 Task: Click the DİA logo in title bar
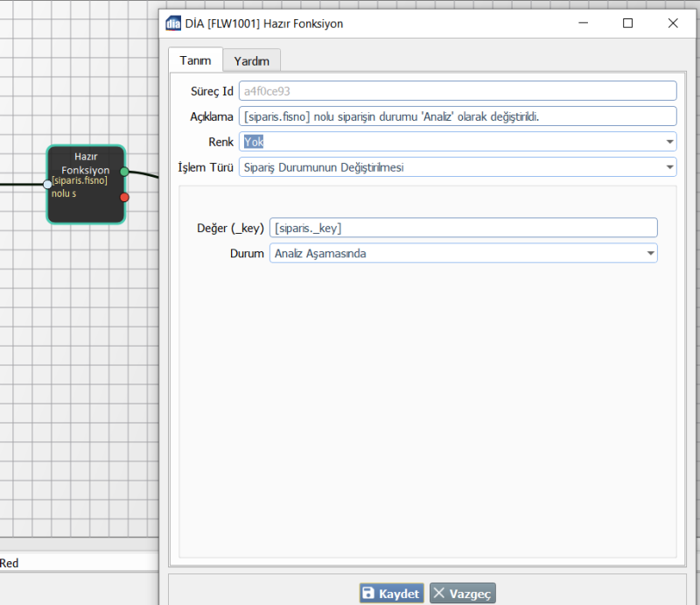[174, 24]
